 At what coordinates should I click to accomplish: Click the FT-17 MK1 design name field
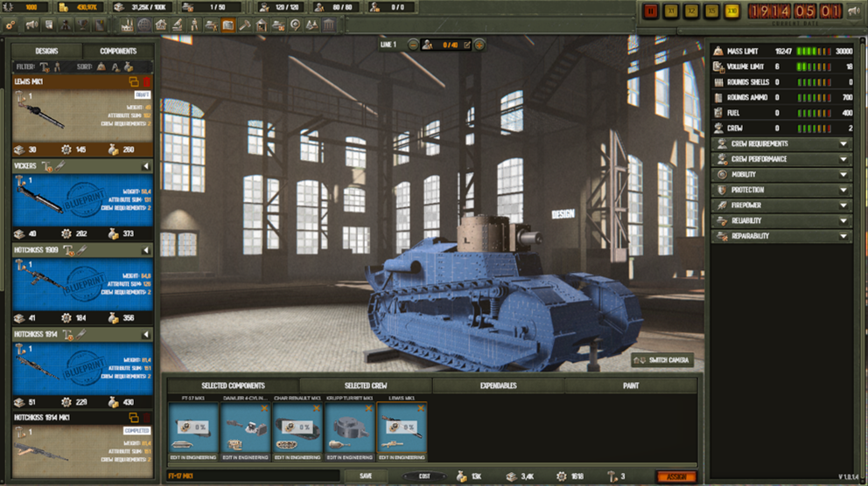click(253, 476)
